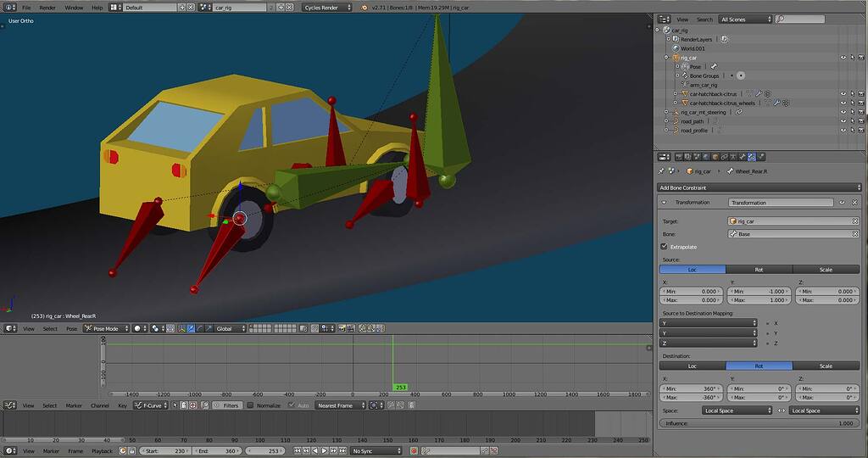Open the Scene properties tab
The height and width of the screenshot is (458, 868).
(x=697, y=157)
